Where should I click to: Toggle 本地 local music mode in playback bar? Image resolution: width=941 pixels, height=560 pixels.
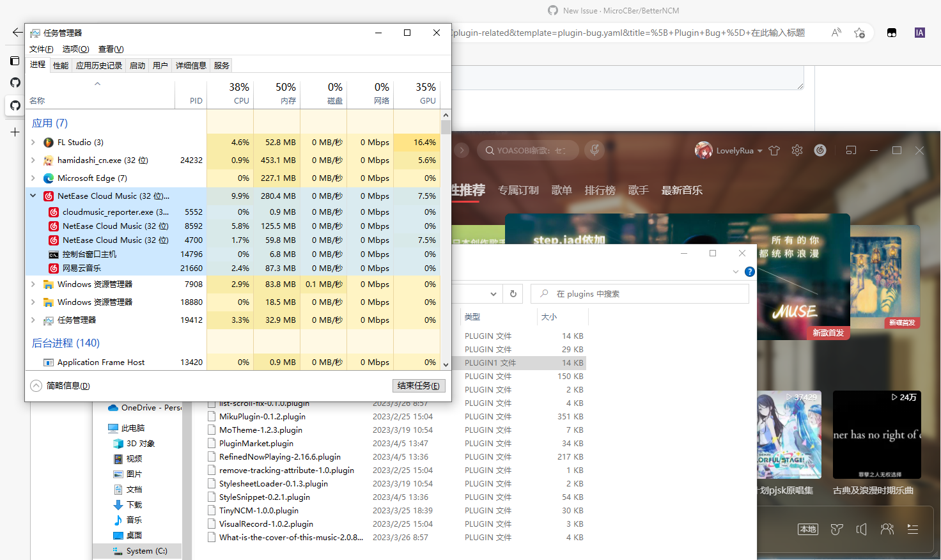tap(807, 529)
